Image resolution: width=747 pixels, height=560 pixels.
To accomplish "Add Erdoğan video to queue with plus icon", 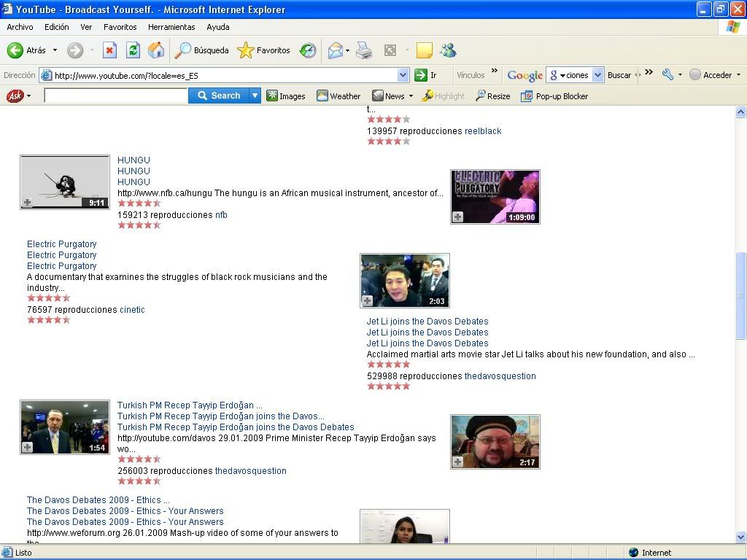I will click(x=28, y=448).
